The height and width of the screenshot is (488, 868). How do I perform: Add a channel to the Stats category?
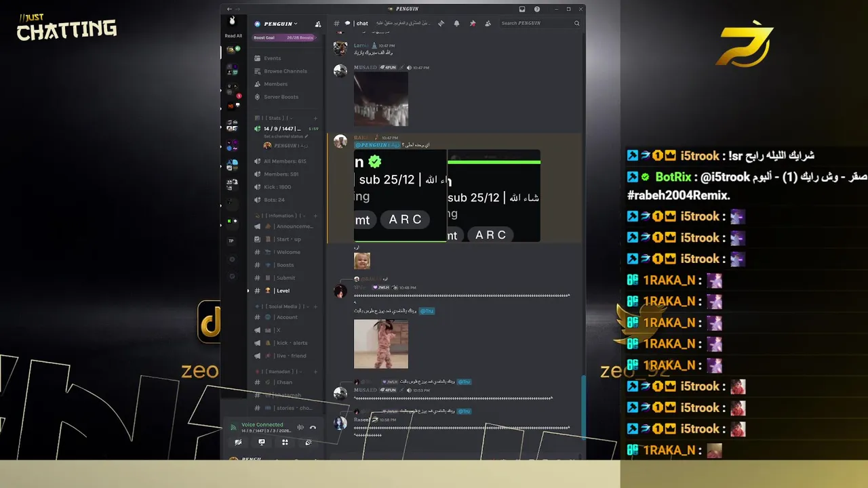(x=315, y=118)
